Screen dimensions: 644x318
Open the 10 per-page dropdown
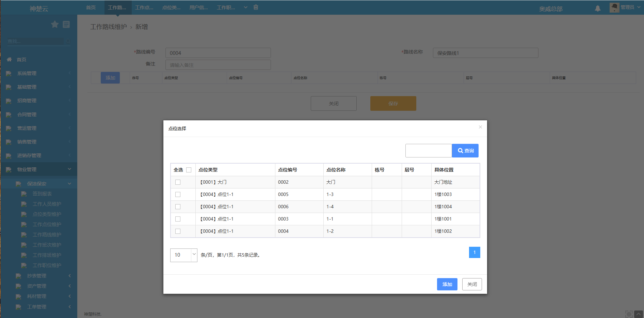pos(184,255)
